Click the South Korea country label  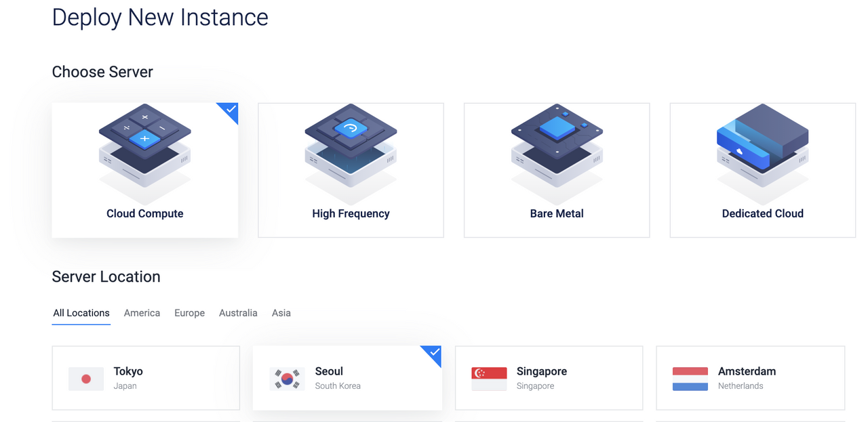[x=338, y=386]
